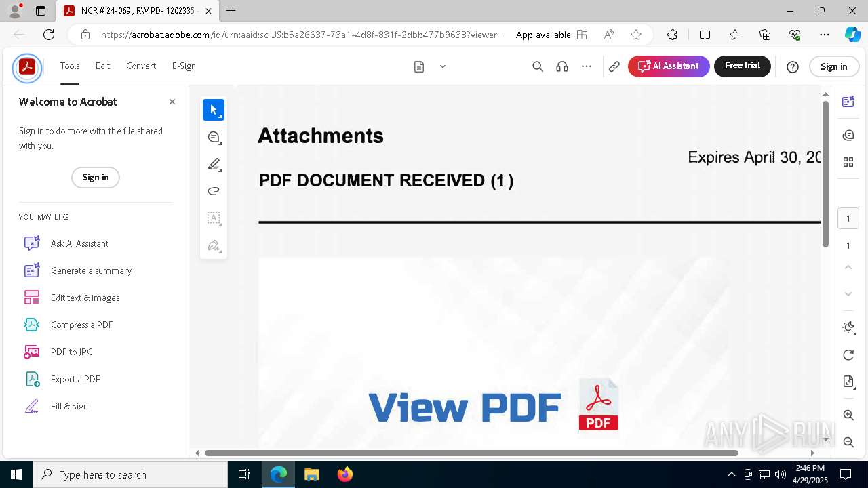Show hidden system tray icons chevron

coord(731,474)
